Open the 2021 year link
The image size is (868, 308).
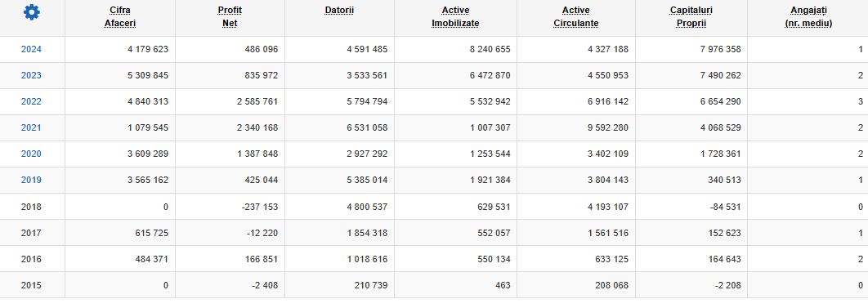tap(31, 127)
